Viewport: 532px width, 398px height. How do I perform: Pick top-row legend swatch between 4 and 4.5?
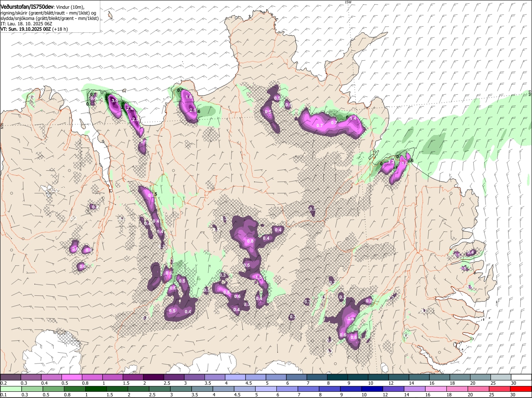click(235, 377)
